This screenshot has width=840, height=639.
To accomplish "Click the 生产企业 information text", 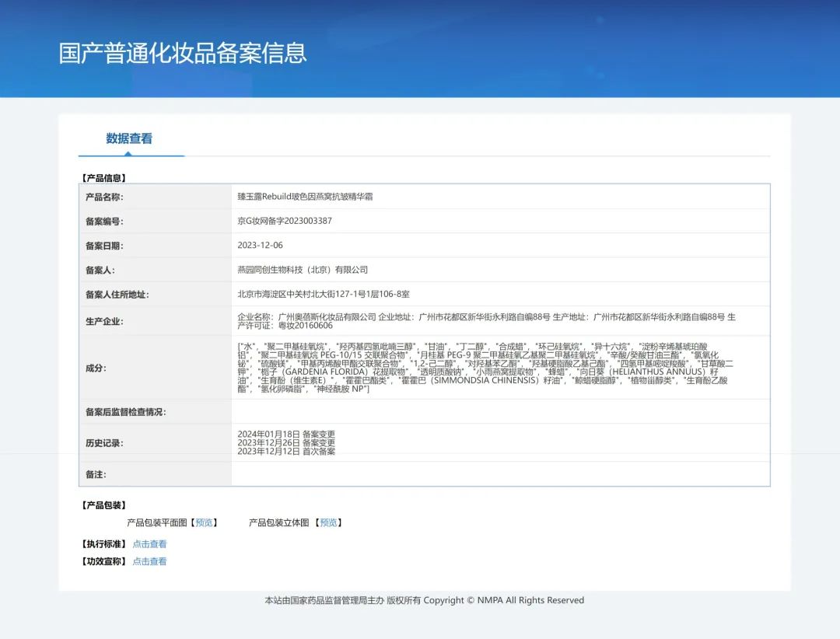I will tap(486, 321).
